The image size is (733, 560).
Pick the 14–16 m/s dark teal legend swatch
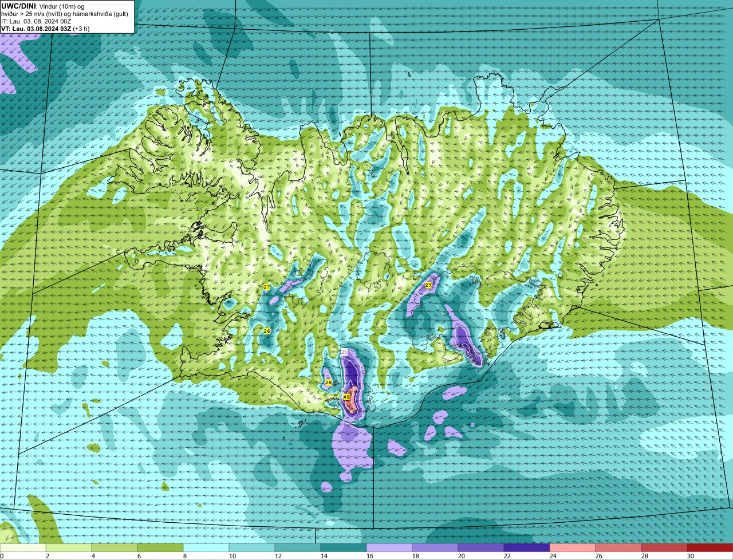[x=344, y=547]
